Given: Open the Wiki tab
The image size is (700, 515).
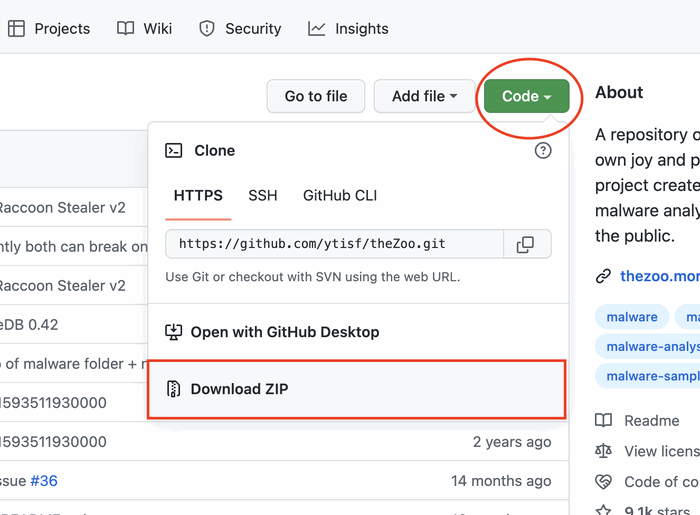Looking at the screenshot, I should 144,29.
